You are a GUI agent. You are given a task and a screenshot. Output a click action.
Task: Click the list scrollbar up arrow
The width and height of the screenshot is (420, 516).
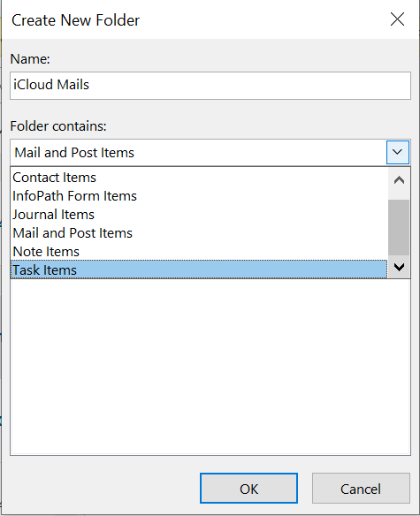(x=399, y=180)
